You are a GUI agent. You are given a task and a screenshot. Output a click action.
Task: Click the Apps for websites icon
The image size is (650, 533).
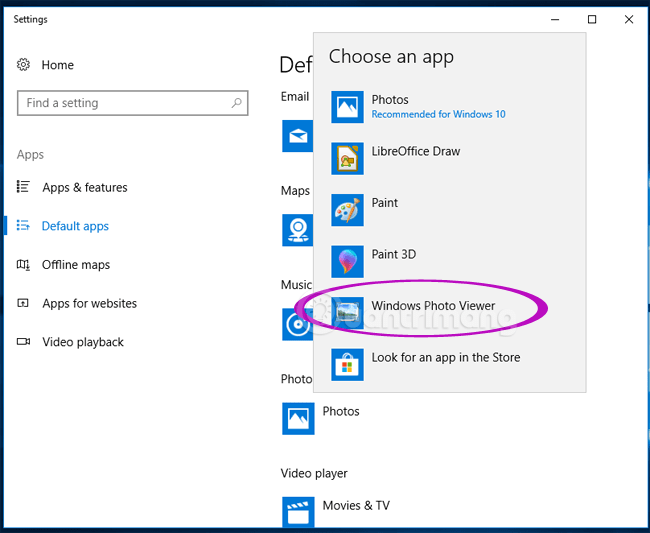(23, 303)
